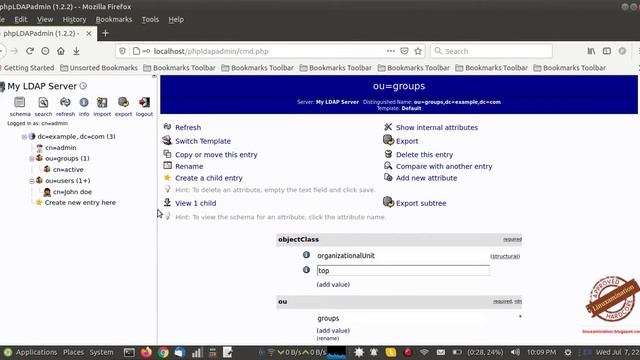Open the Help menu
Screen dimensions: 640x360
tap(176, 20)
